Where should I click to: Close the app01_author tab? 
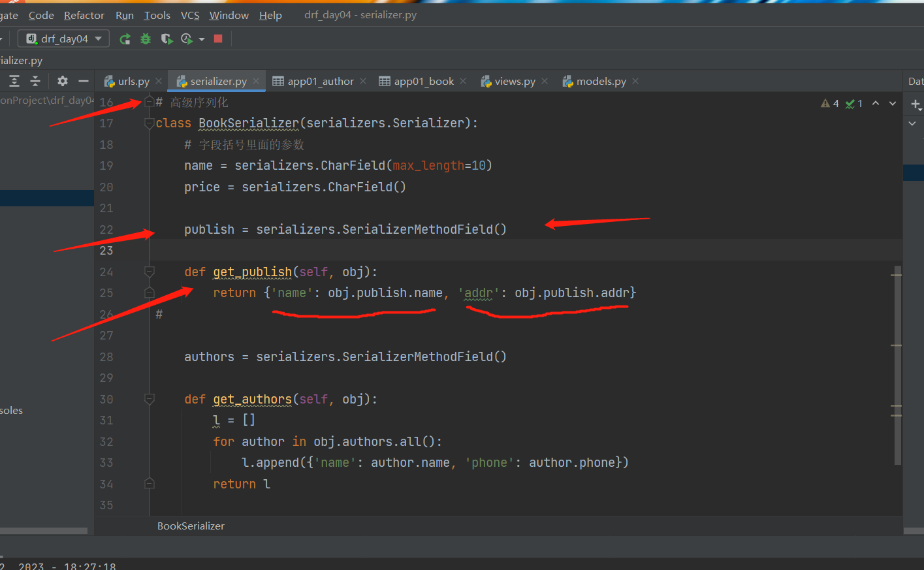click(363, 81)
